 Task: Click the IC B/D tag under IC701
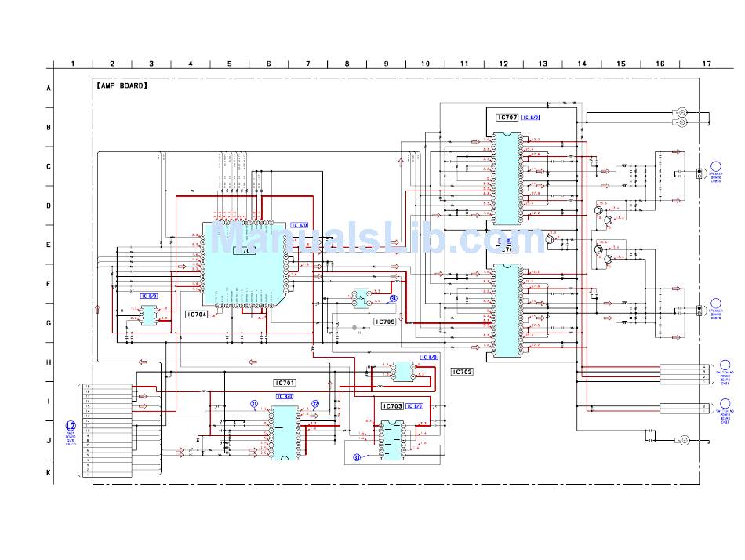tap(285, 396)
